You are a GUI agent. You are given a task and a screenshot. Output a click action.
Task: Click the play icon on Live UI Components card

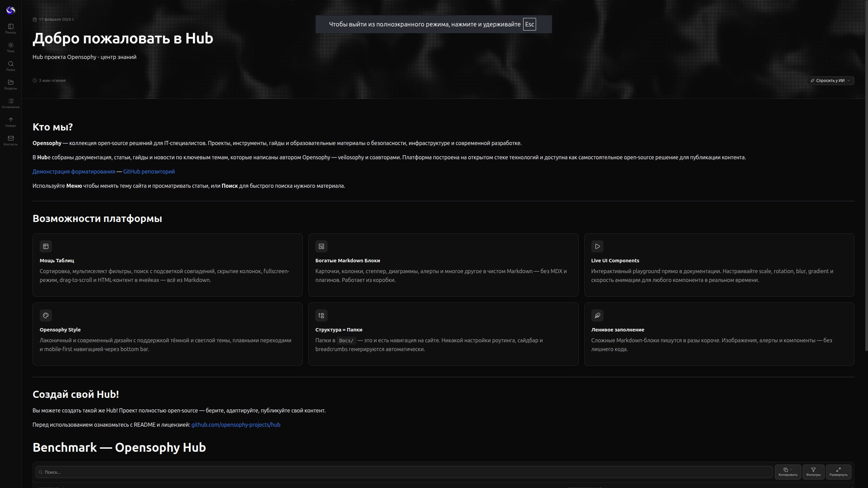pyautogui.click(x=597, y=246)
